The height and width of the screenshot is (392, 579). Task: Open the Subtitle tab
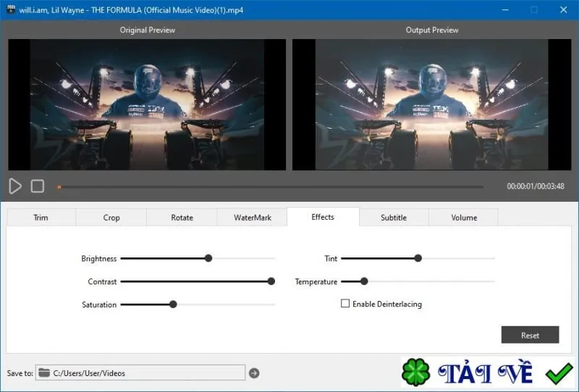click(x=394, y=218)
